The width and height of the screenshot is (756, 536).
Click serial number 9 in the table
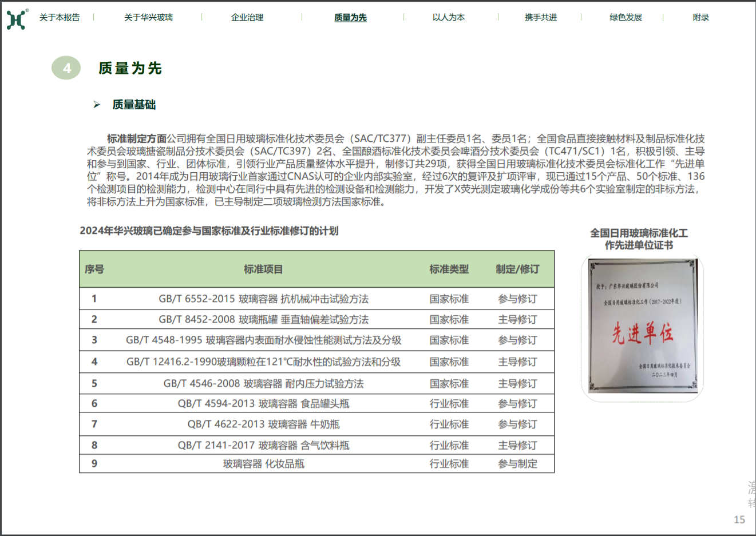point(94,464)
